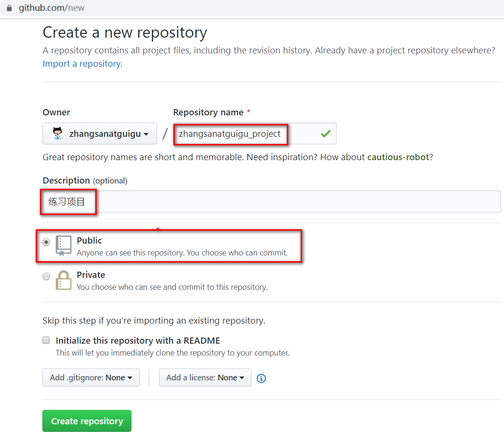Select the Public radio button
Viewport: 504px width, 439px height.
pyautogui.click(x=46, y=242)
